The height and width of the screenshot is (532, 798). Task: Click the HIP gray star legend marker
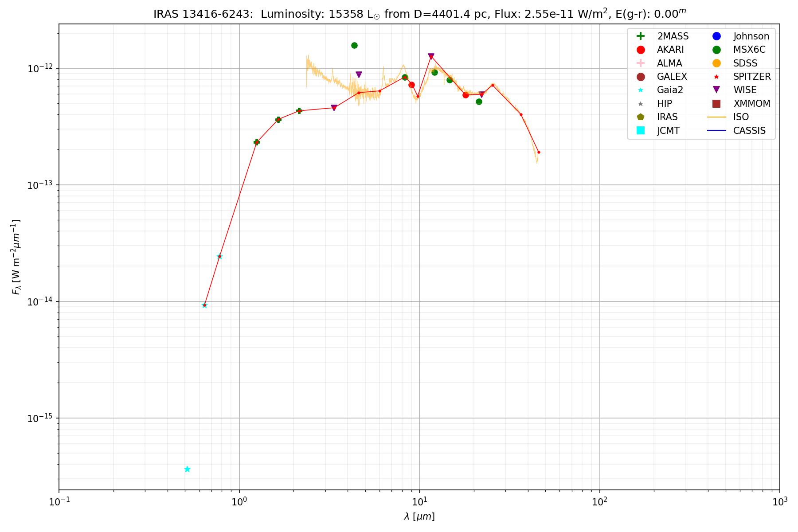(640, 104)
